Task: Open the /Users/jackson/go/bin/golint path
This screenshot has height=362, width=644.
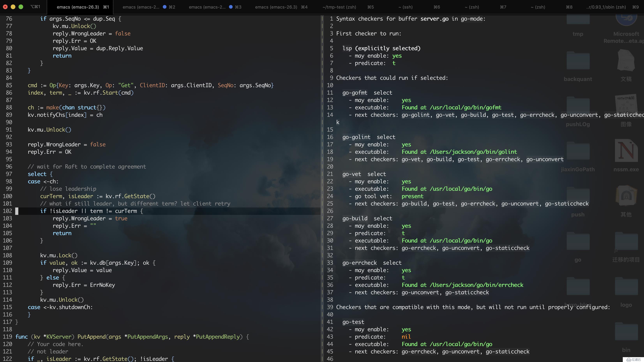Action: point(473,152)
